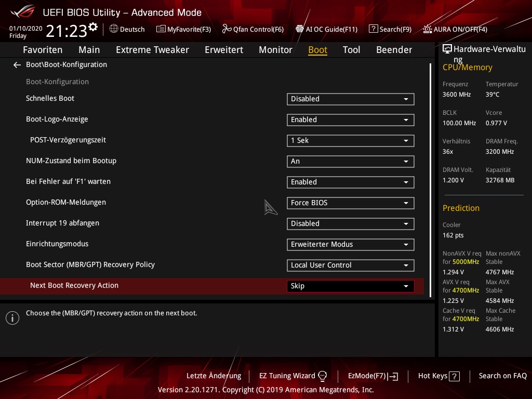Click the Hot Keys question mark icon
The width and height of the screenshot is (532, 399).
click(454, 376)
